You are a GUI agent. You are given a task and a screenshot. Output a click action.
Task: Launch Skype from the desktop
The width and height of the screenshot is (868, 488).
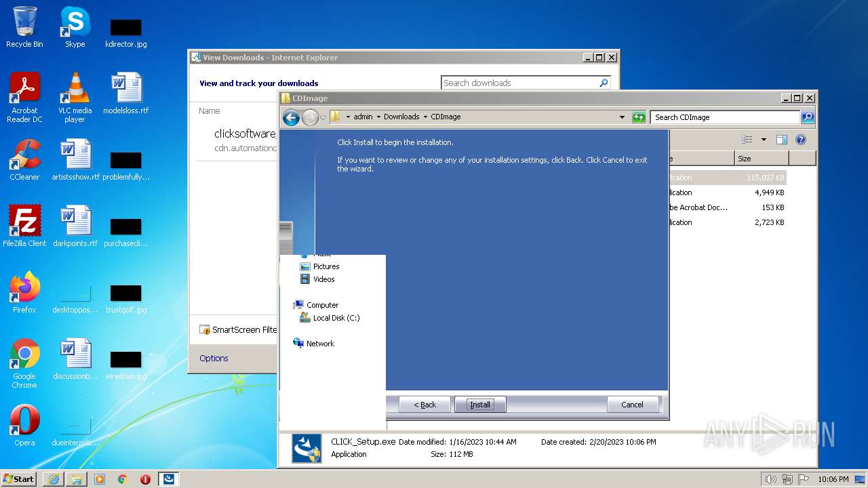(x=75, y=27)
